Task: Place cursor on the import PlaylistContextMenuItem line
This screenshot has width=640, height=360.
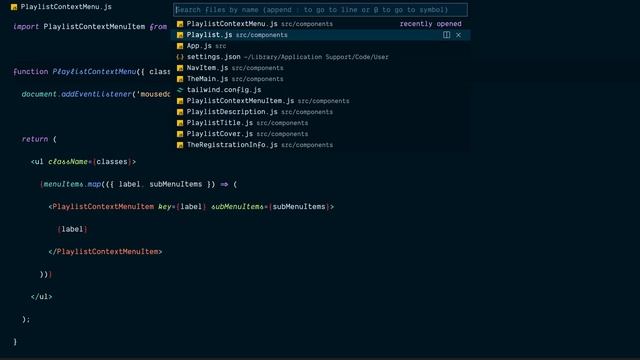Action: point(90,27)
